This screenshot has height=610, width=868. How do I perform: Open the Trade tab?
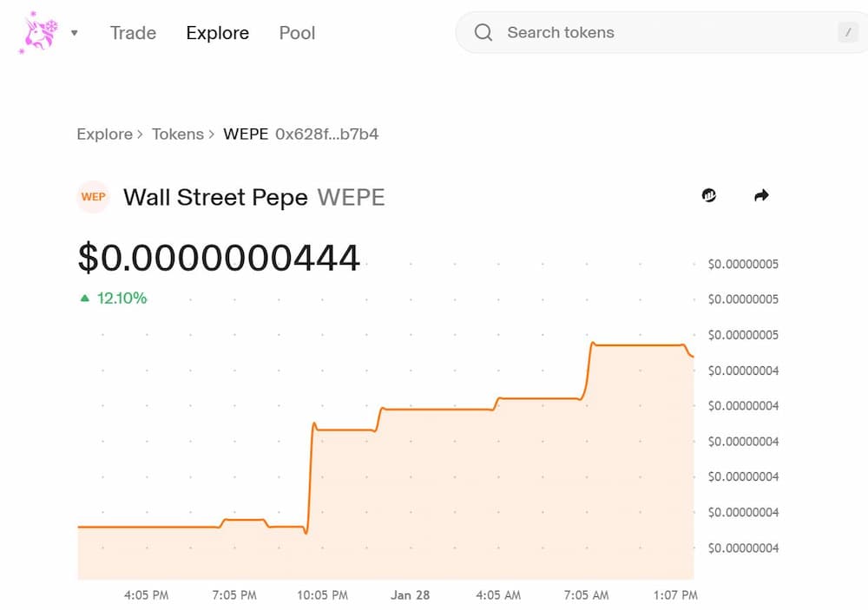(x=133, y=33)
